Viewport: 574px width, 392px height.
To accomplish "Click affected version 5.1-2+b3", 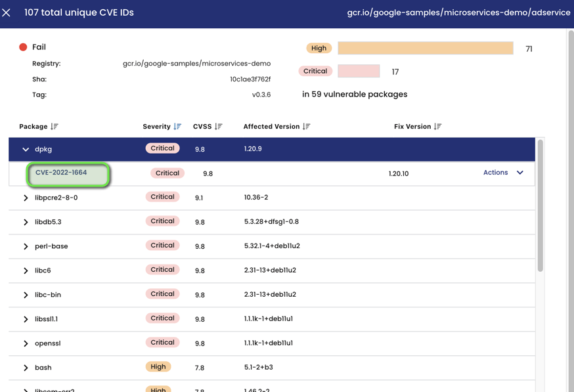I will click(259, 367).
